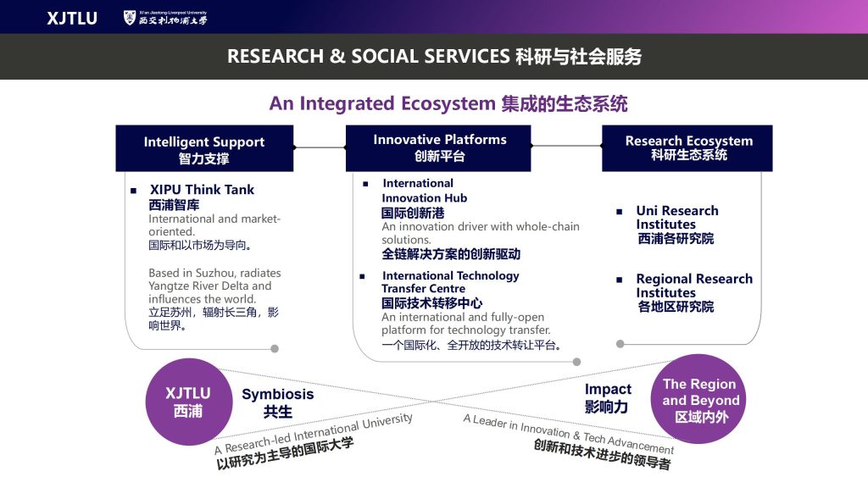Click the gray dot below Innovative Platforms panel
Screen dimensions: 868x488
[x=577, y=362]
